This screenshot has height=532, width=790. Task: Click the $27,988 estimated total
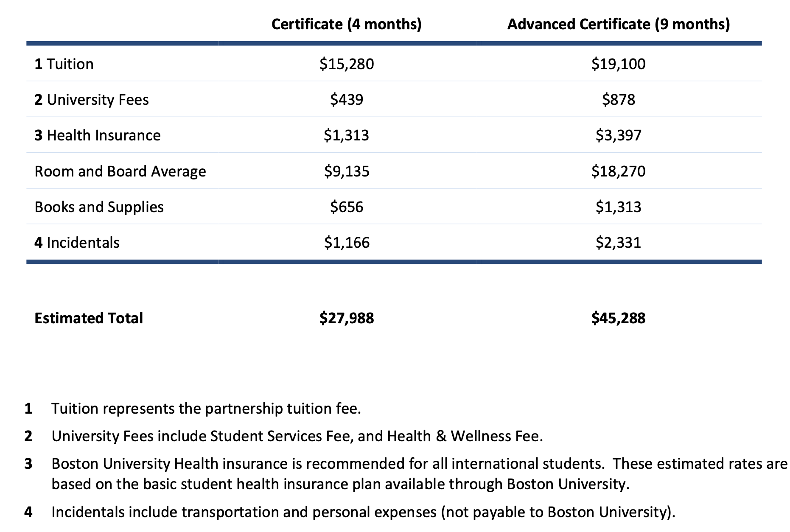(x=347, y=318)
